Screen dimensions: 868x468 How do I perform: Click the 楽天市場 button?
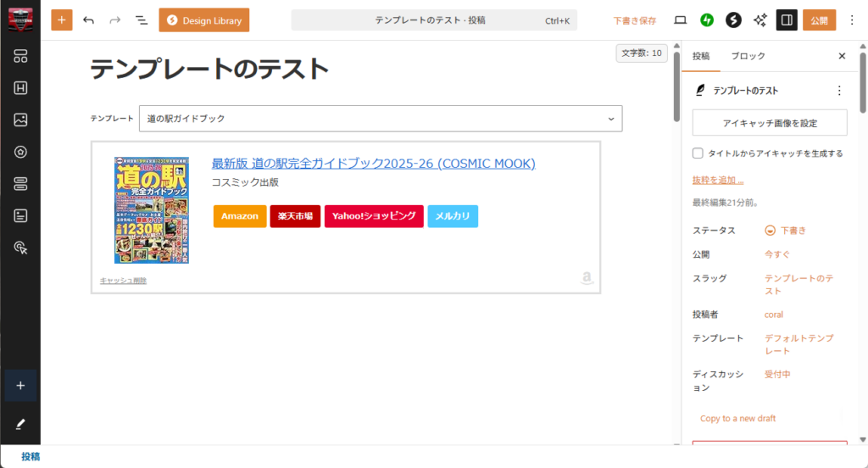click(295, 216)
